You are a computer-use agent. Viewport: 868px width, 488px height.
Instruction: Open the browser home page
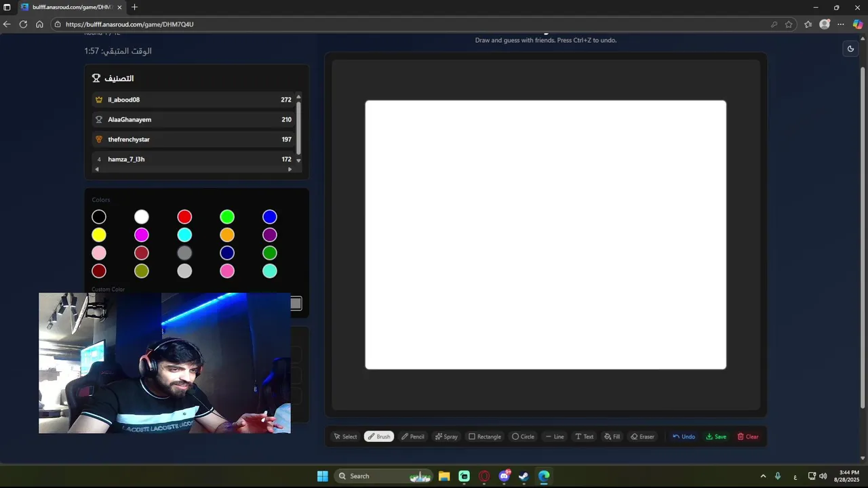tap(39, 24)
